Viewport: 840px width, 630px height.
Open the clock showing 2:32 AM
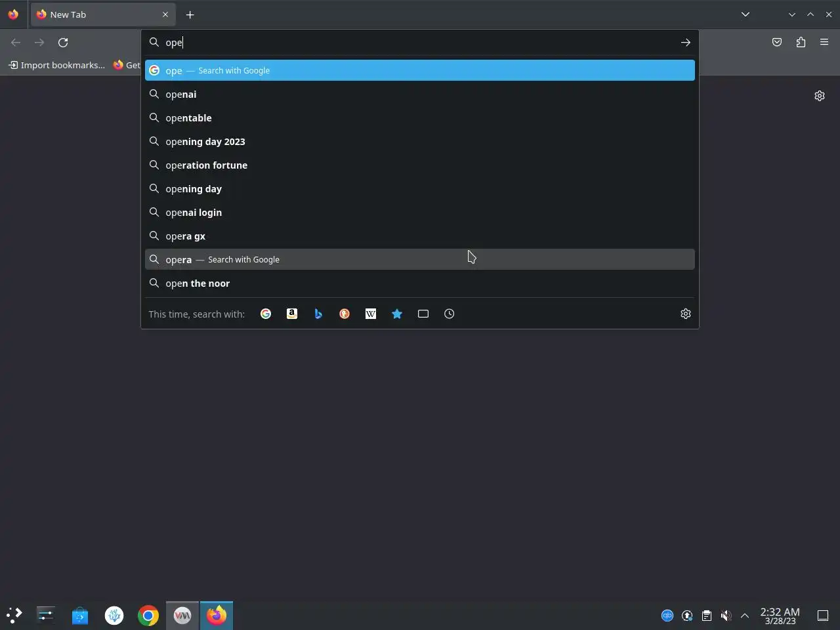[x=780, y=616]
